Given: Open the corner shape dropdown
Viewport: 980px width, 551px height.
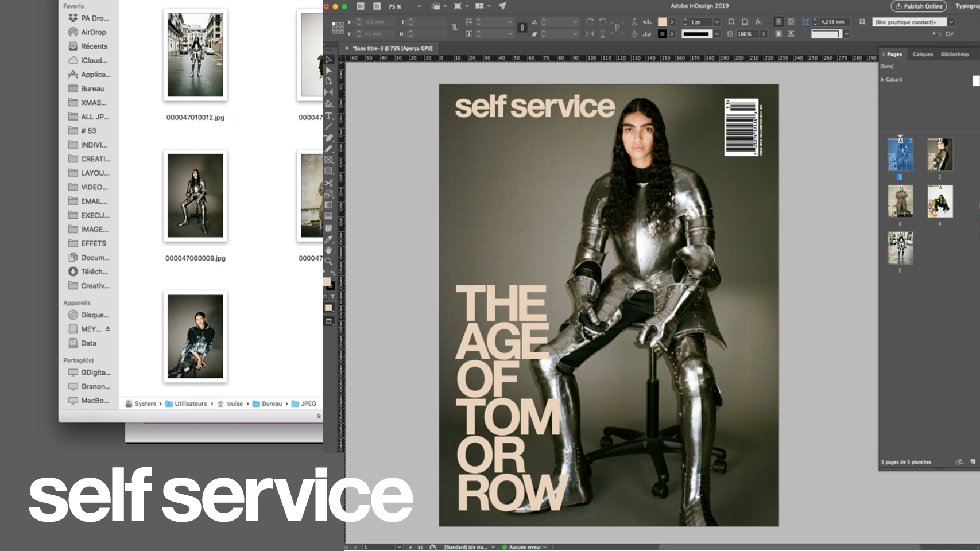Looking at the screenshot, I should pos(846,34).
